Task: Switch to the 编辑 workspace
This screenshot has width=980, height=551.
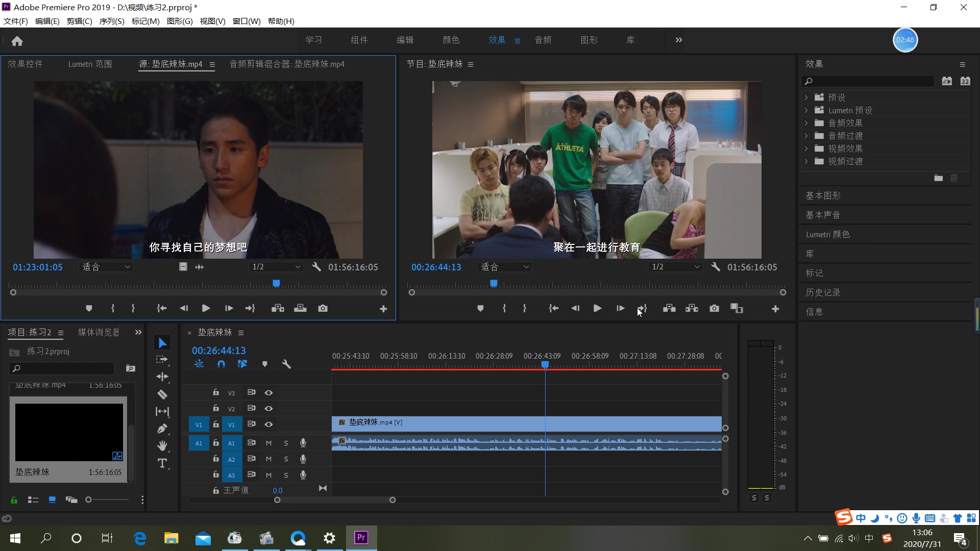Action: tap(405, 40)
